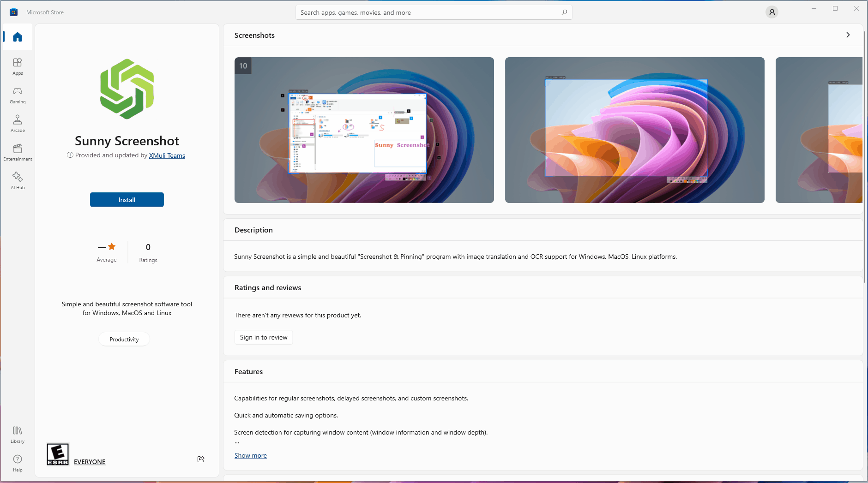The width and height of the screenshot is (868, 483).
Task: Click the info icon beside 'Provided and updated by'
Action: tap(70, 155)
